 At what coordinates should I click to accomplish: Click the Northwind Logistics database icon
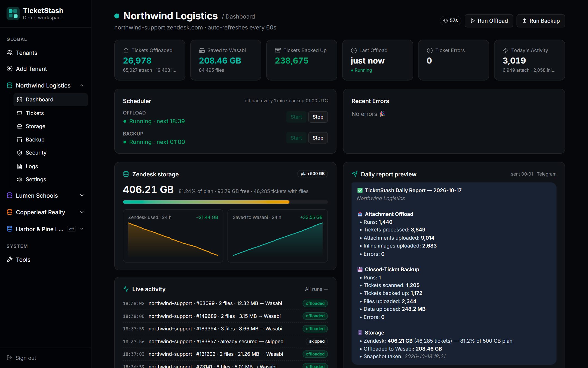tap(10, 85)
